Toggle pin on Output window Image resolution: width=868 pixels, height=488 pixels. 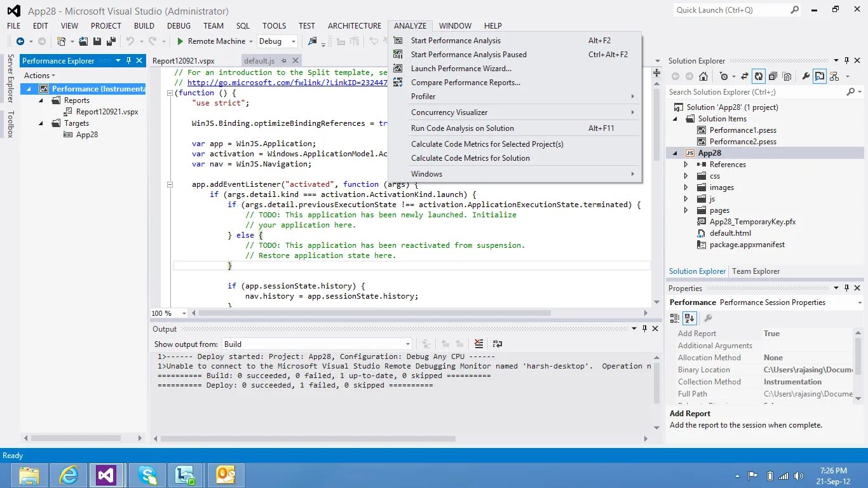pos(644,329)
